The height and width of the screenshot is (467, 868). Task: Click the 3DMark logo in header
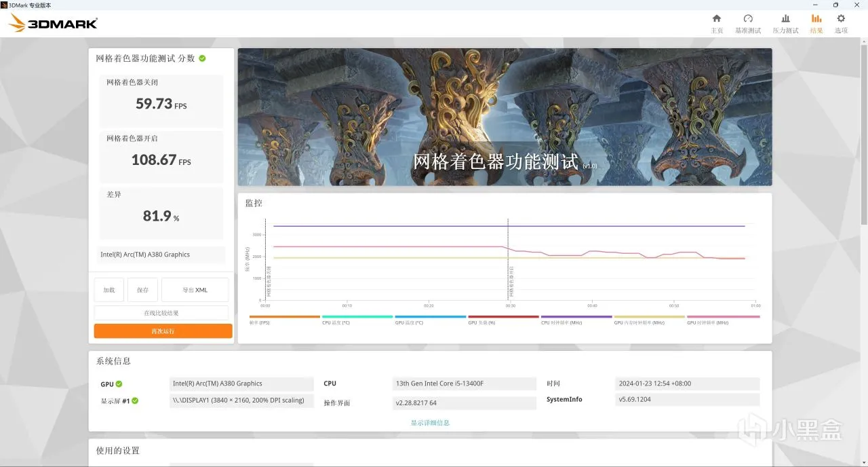[53, 23]
